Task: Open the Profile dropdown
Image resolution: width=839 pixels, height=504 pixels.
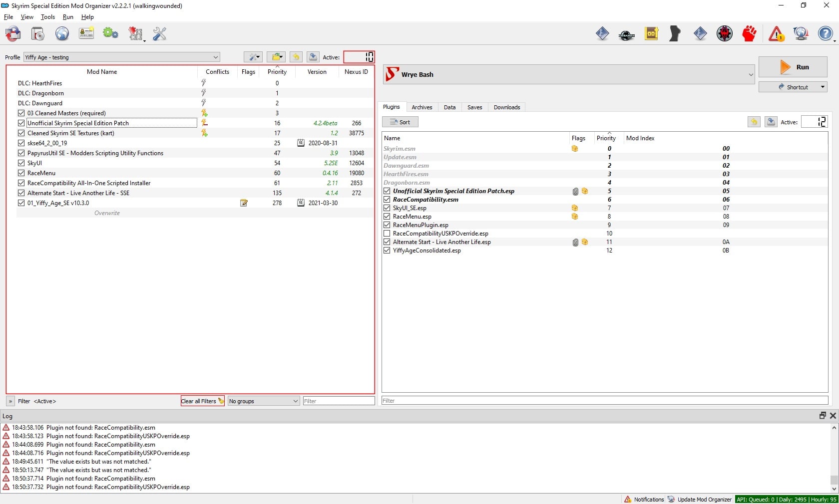Action: (122, 57)
